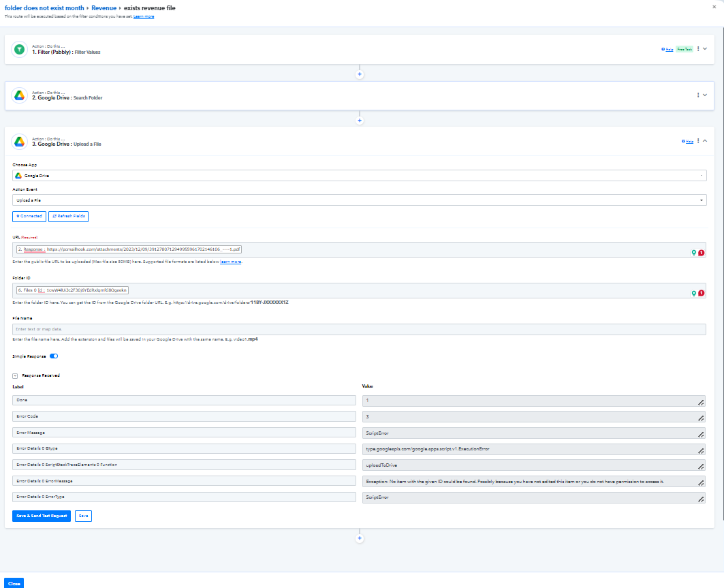This screenshot has height=588, width=724.
Task: Click plus icon between Filter and Search Folder
Action: point(360,74)
